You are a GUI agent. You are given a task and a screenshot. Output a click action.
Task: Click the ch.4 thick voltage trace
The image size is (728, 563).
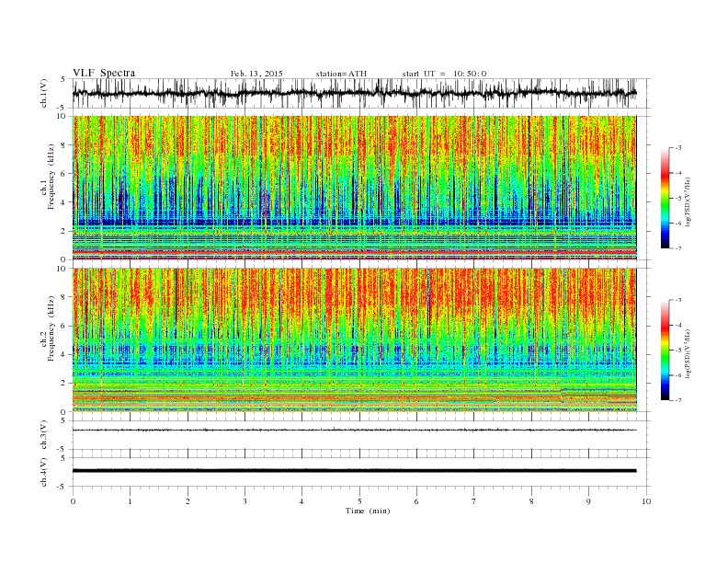tap(354, 471)
